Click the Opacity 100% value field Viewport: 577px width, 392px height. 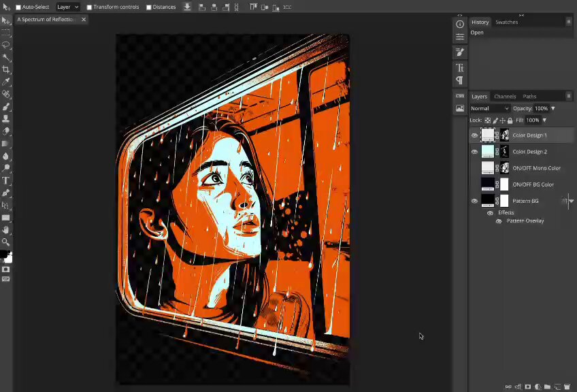point(542,109)
